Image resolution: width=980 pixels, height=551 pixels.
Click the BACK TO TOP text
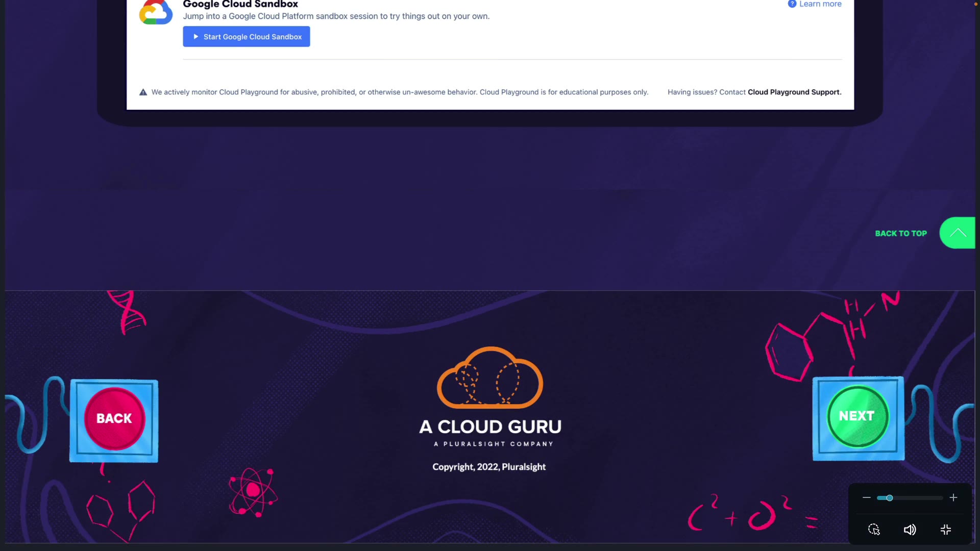tap(900, 233)
